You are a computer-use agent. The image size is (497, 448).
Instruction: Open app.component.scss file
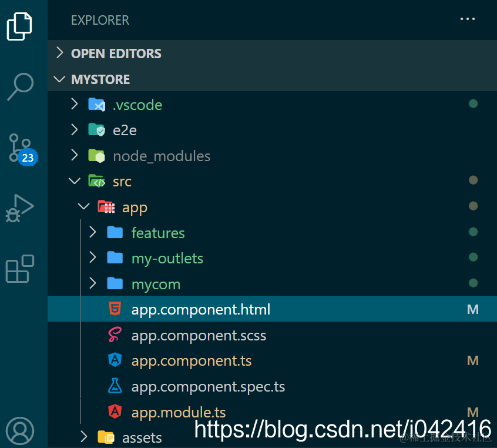coord(199,336)
